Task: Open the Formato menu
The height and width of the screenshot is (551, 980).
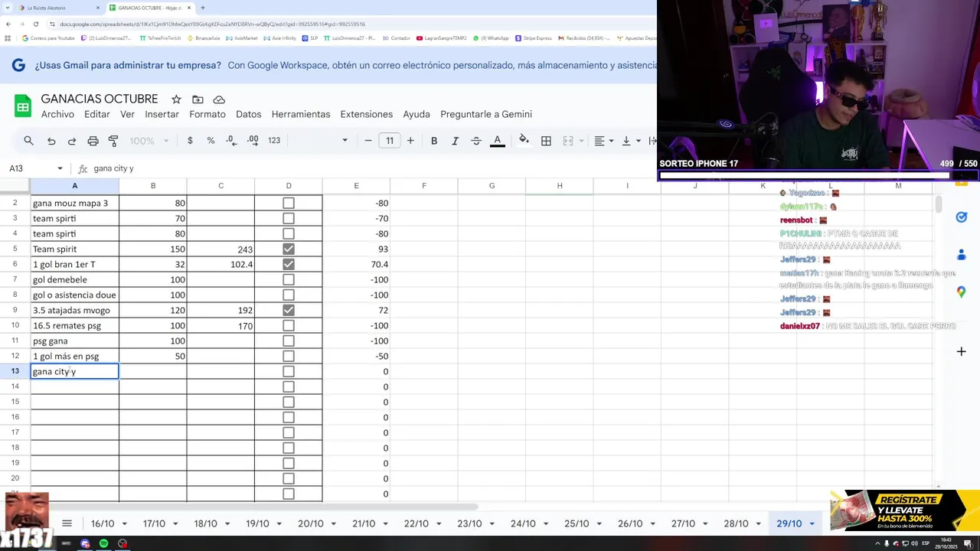Action: [207, 114]
